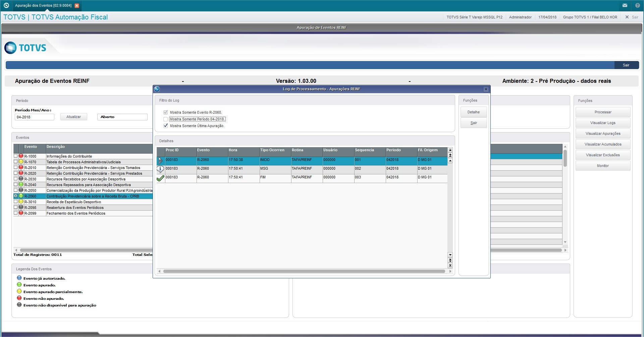Screen dimensions: 644x337
Task: Launch the Monitor function
Action: pyautogui.click(x=603, y=166)
